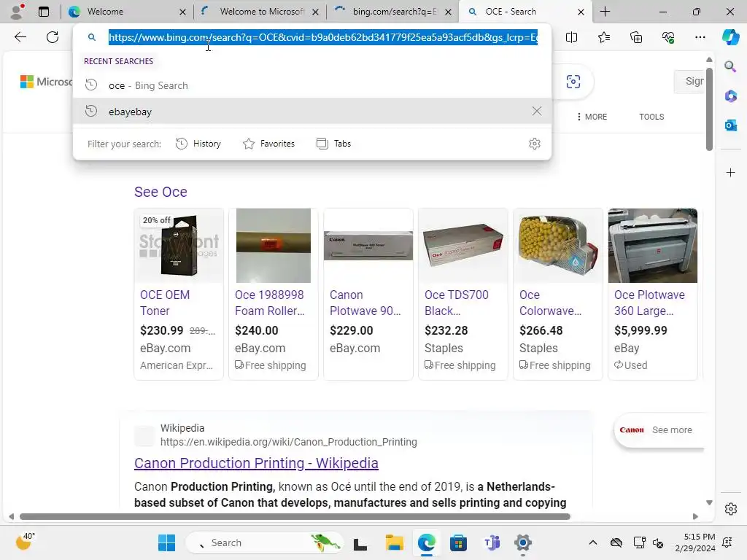747x560 pixels.
Task: Click the vertical page scrollbar thumb
Action: (x=709, y=109)
